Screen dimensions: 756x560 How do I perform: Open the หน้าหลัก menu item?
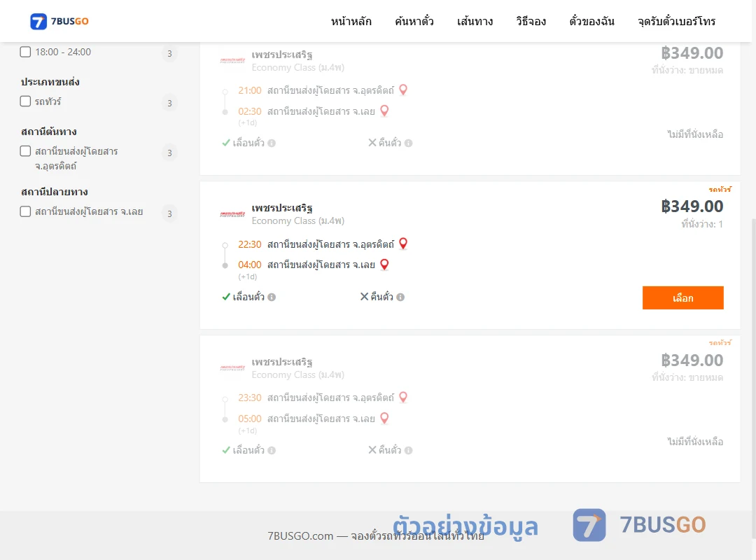tap(351, 21)
